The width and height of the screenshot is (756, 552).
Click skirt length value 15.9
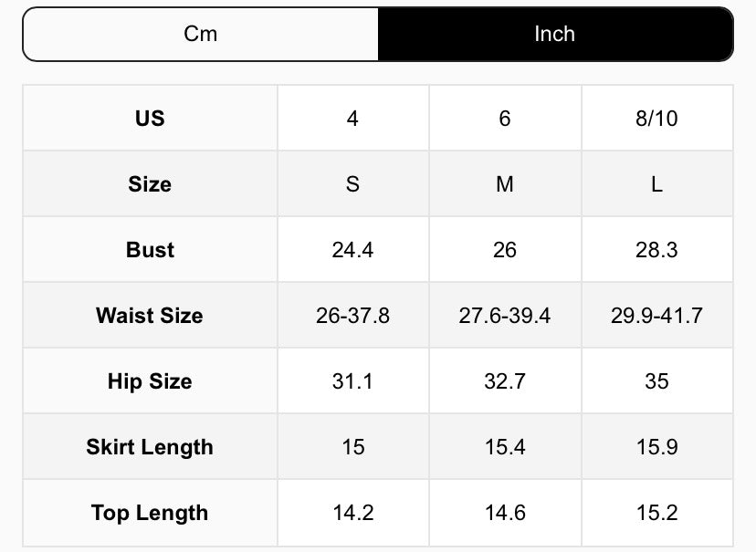pyautogui.click(x=656, y=447)
